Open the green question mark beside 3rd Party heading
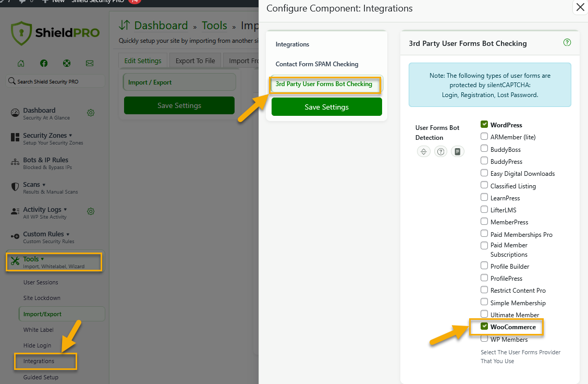The width and height of the screenshot is (588, 384). click(567, 43)
